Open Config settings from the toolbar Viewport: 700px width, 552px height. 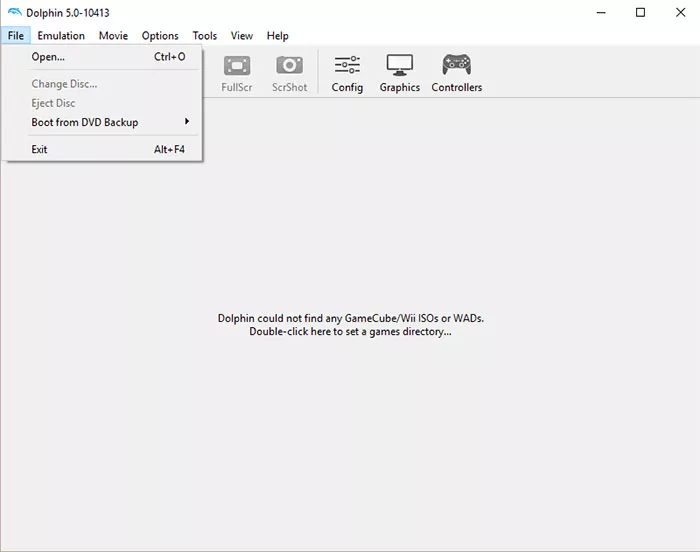347,73
